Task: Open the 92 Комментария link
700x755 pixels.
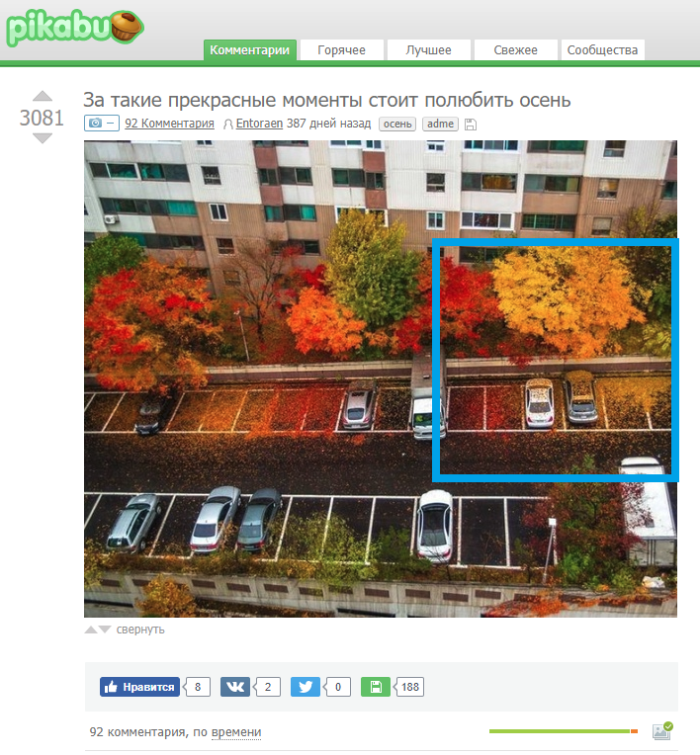Action: click(170, 124)
